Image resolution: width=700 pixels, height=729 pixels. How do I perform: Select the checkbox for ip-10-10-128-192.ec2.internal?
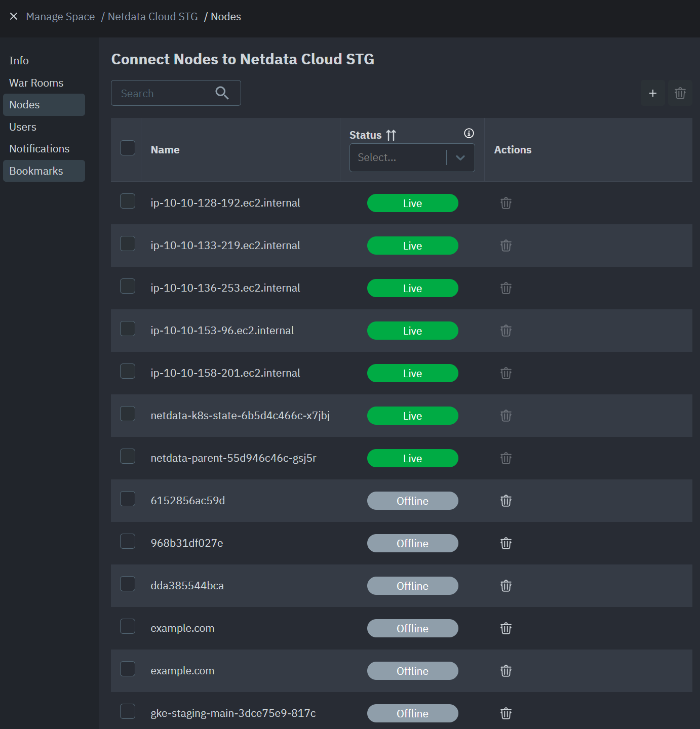[127, 201]
